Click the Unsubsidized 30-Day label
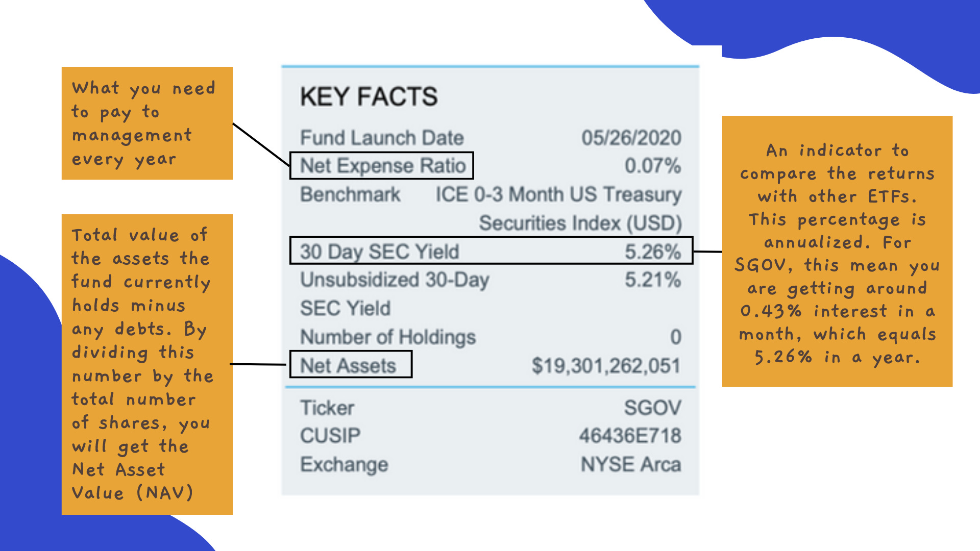 click(394, 280)
